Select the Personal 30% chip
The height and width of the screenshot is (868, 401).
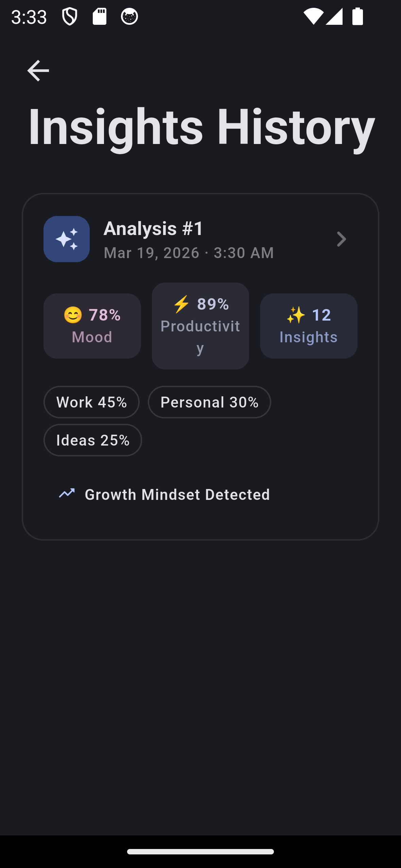(209, 402)
